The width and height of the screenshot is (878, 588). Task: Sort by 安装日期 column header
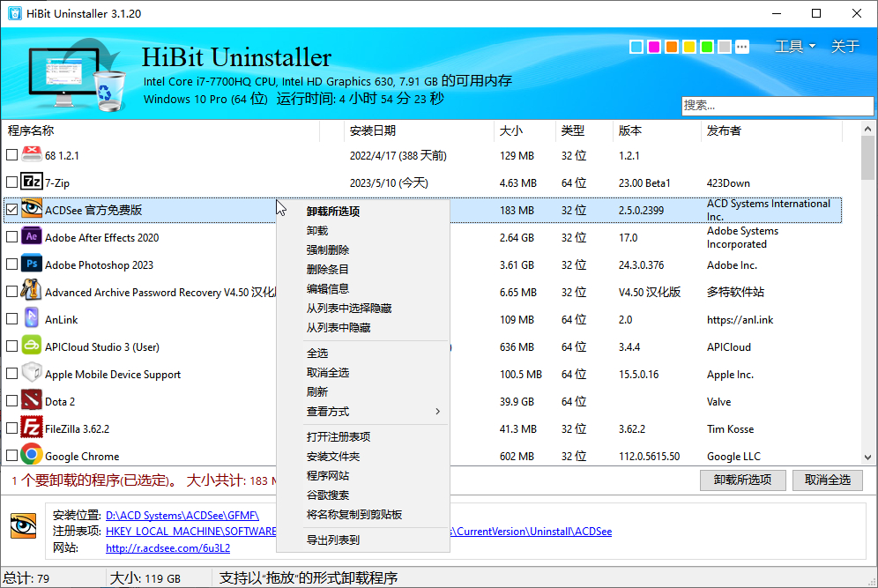pyautogui.click(x=419, y=130)
